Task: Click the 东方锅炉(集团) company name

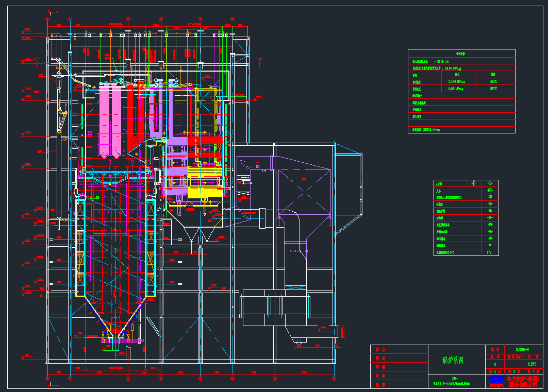Action: click(523, 379)
